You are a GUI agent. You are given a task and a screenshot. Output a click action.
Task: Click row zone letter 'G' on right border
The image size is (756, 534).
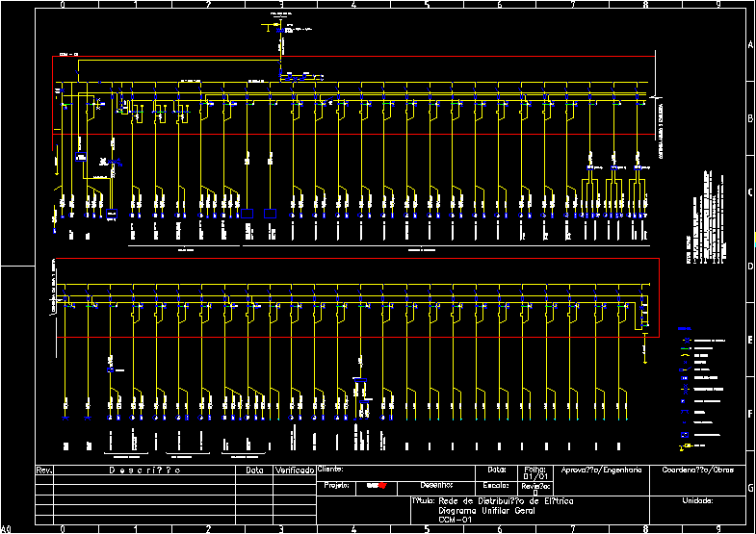pos(750,488)
